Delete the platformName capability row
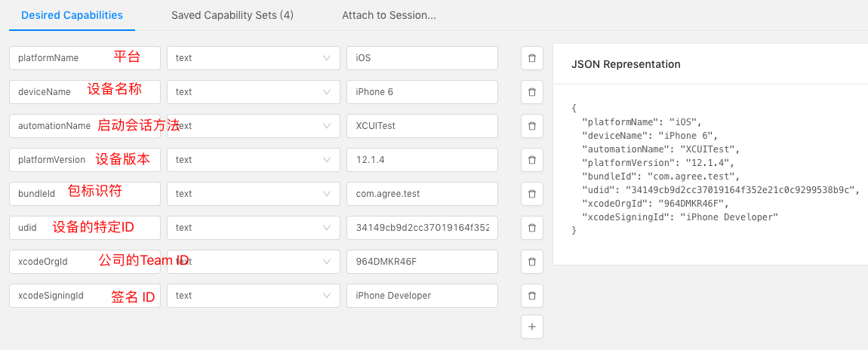The height and width of the screenshot is (350, 868). pos(531,58)
